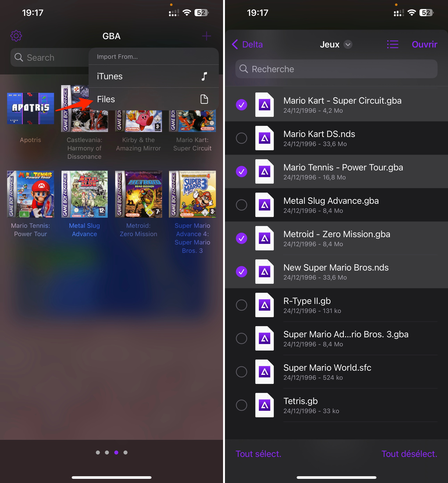Tap the Jeux folder title
Screen dimensions: 448x483
(330, 44)
